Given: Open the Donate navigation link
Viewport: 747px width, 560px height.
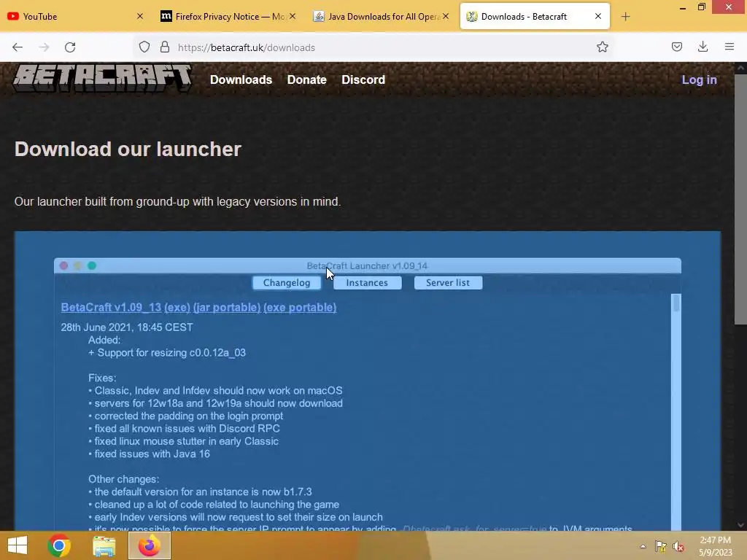Looking at the screenshot, I should tap(307, 79).
